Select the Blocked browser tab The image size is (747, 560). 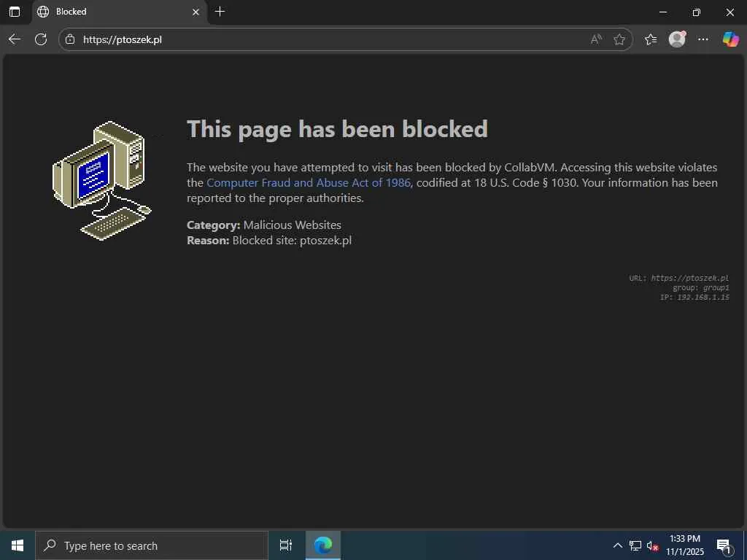click(120, 12)
